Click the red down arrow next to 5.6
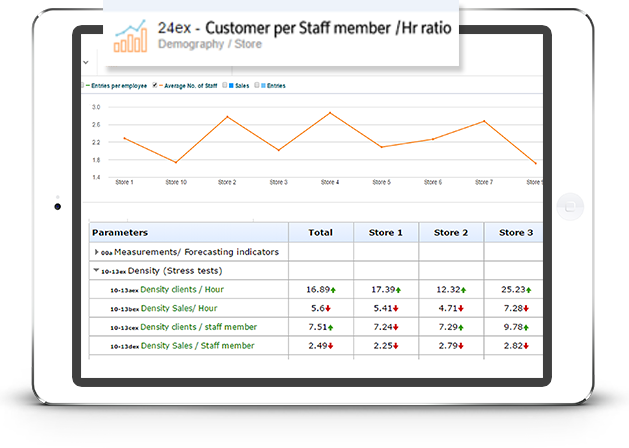The height and width of the screenshot is (448, 629). (329, 308)
